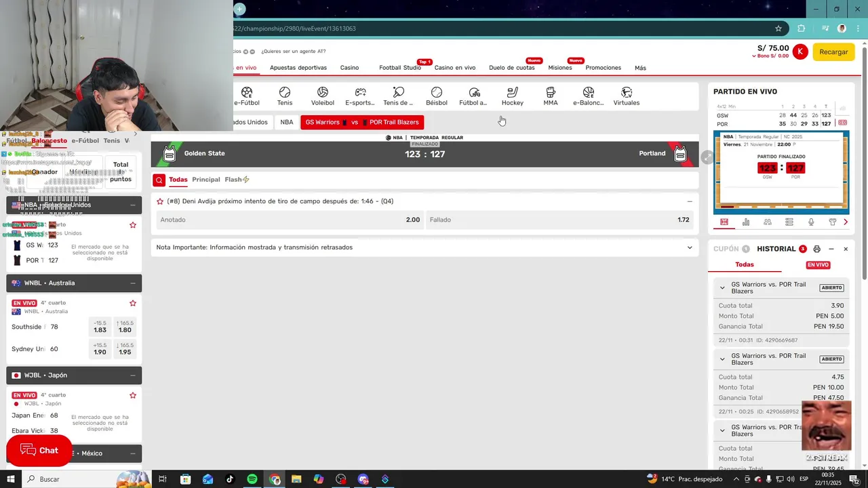Viewport: 868px width, 488px height.
Task: Bet on Fallado at 1.72
Action: coord(560,220)
